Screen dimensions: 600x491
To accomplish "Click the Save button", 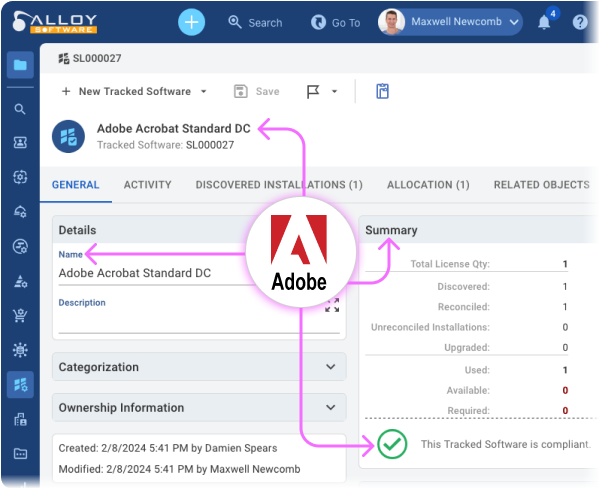I will (256, 91).
